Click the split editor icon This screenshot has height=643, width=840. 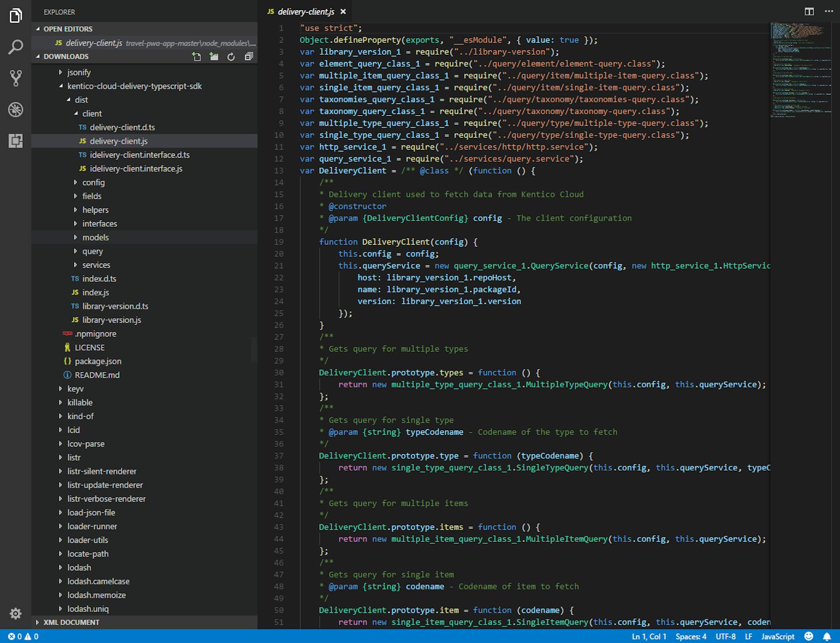coord(809,11)
